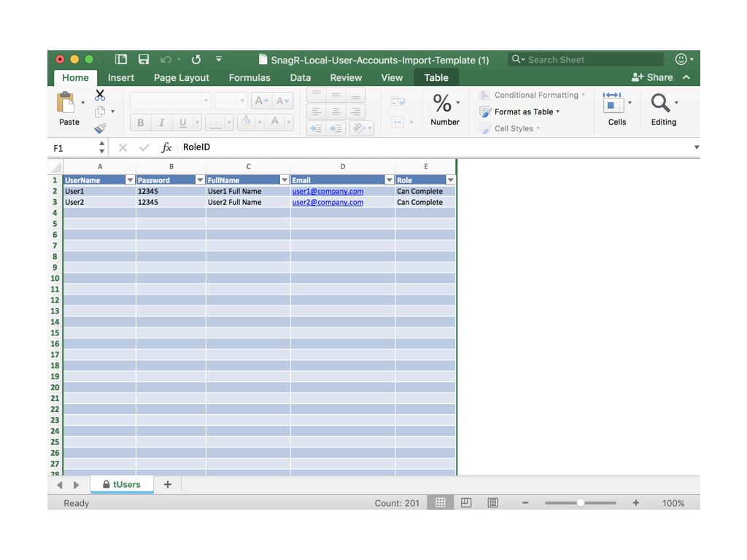Open the font name combo box

point(170,101)
